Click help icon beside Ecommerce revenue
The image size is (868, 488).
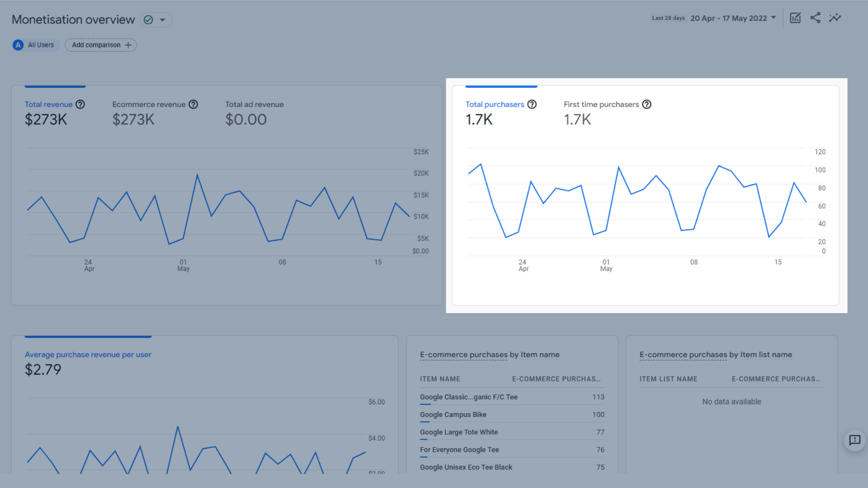tap(193, 104)
